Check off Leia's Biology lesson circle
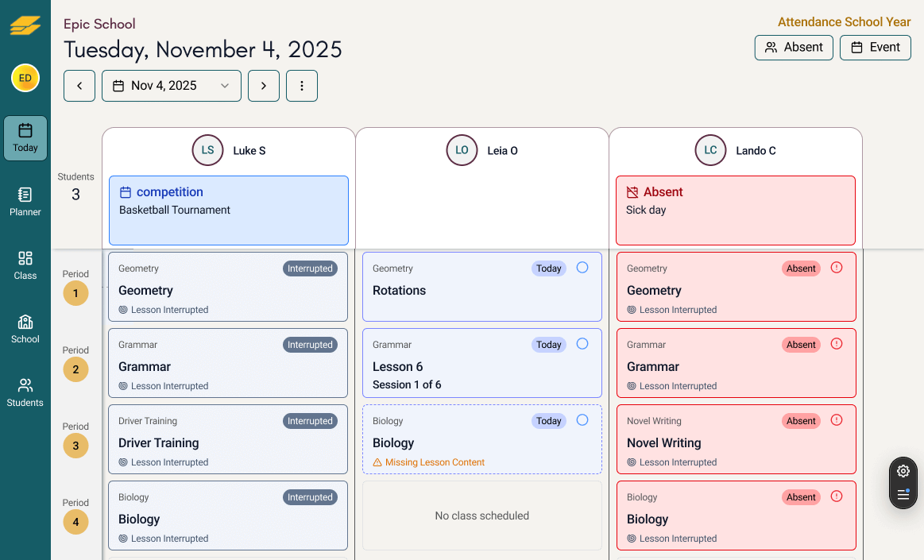The width and height of the screenshot is (924, 560). (582, 420)
